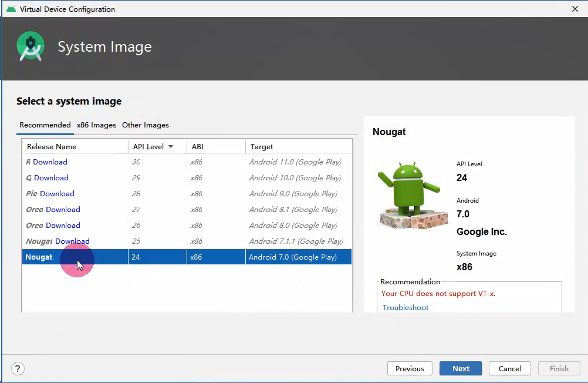The height and width of the screenshot is (383, 588).
Task: Select the Android 8.1 (Google Play) target
Action: (x=293, y=209)
